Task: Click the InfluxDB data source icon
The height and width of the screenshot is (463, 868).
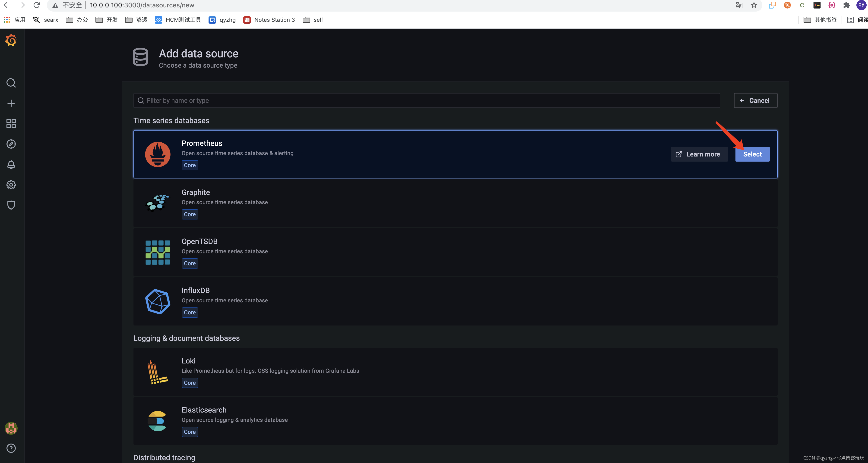Action: pyautogui.click(x=158, y=301)
